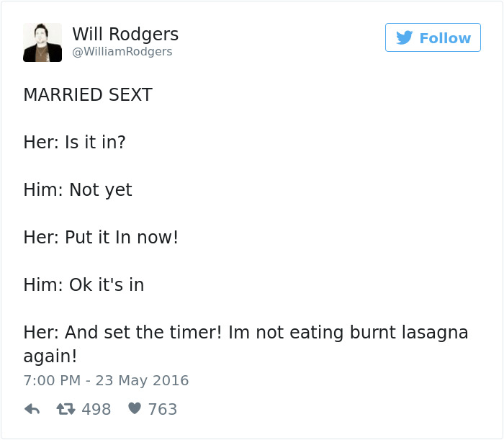
Task: View the 498 retweets count
Action: 96,409
